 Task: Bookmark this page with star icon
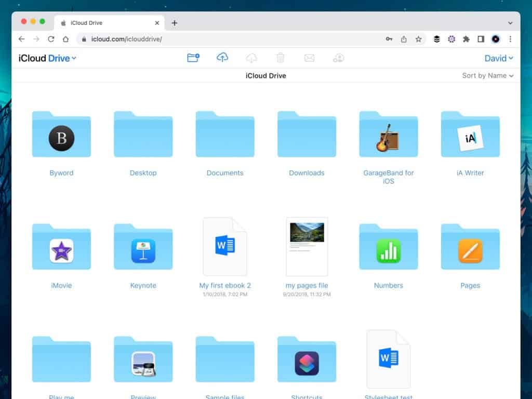pos(418,39)
